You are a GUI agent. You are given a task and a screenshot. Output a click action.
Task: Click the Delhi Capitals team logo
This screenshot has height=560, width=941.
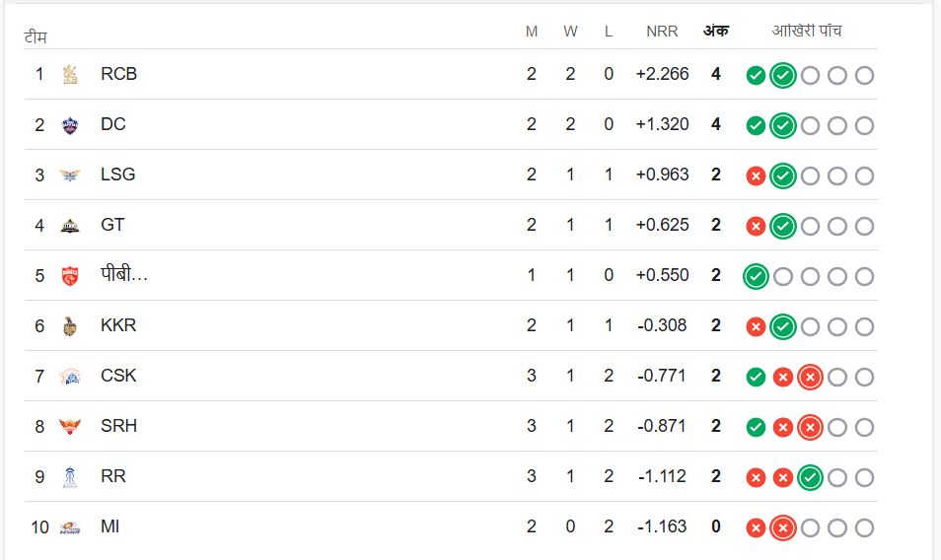pyautogui.click(x=69, y=124)
